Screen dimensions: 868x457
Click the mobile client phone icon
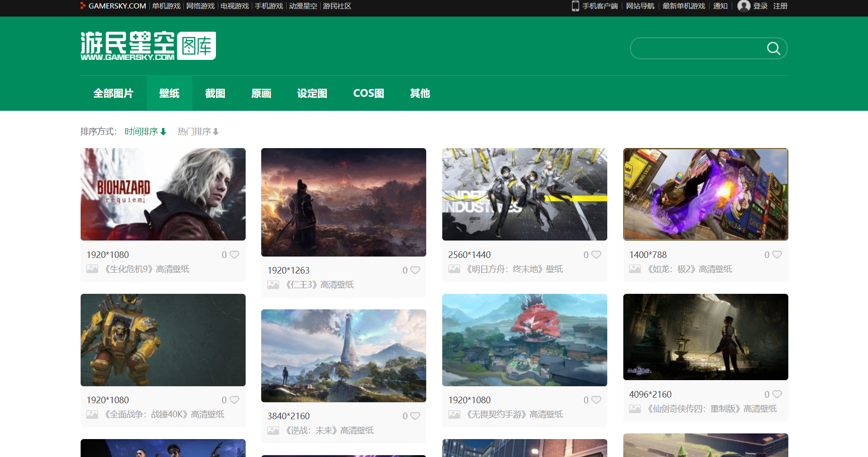(x=575, y=6)
